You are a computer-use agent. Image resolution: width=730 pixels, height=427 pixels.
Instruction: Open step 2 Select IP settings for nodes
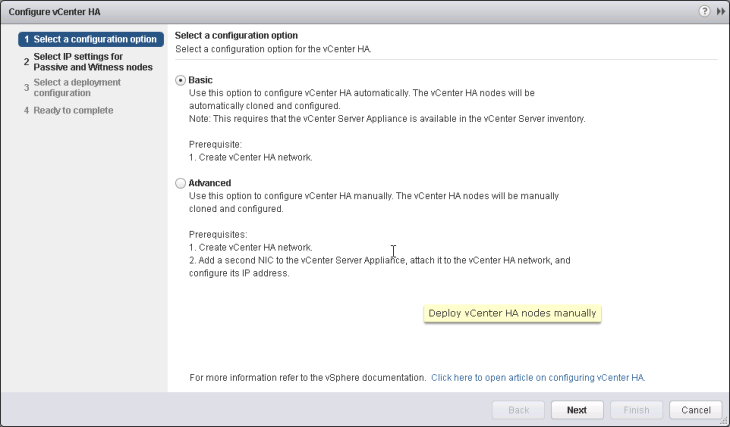92,62
